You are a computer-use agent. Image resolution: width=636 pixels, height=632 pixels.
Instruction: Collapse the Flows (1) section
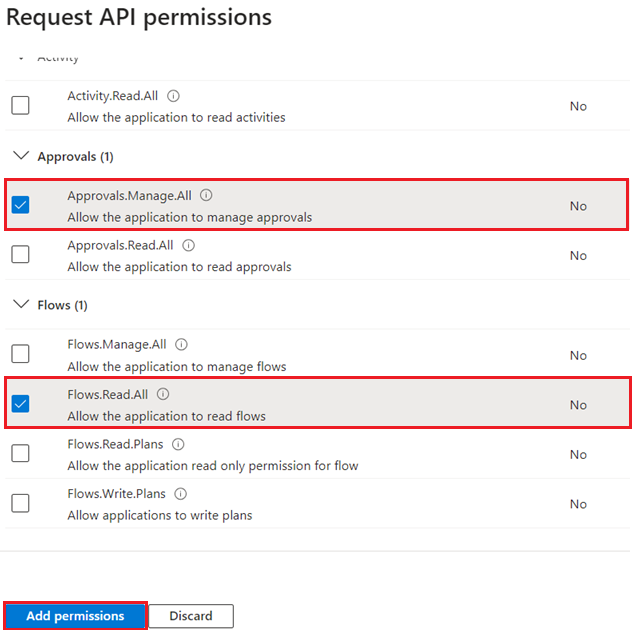[20, 305]
